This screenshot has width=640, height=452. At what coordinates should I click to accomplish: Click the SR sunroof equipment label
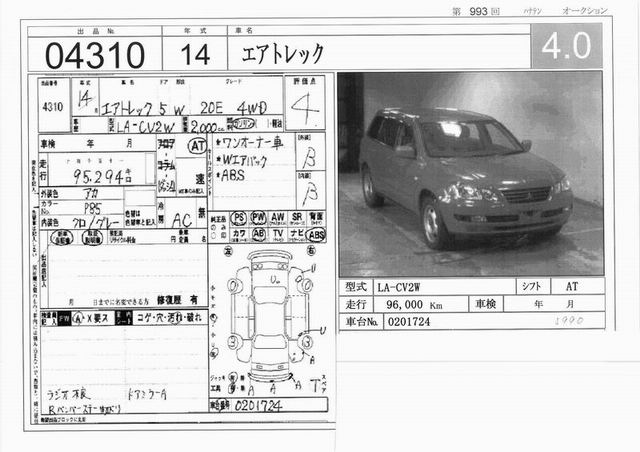[296, 216]
